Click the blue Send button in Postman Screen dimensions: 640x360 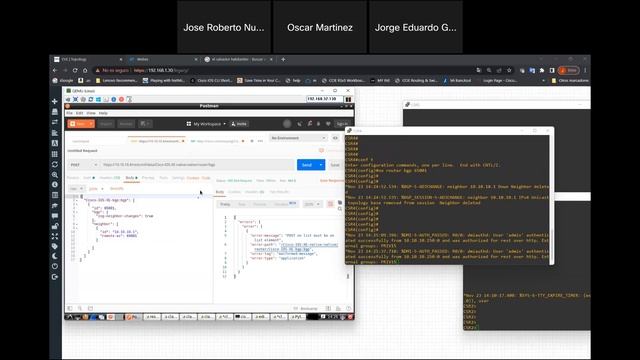[307, 165]
